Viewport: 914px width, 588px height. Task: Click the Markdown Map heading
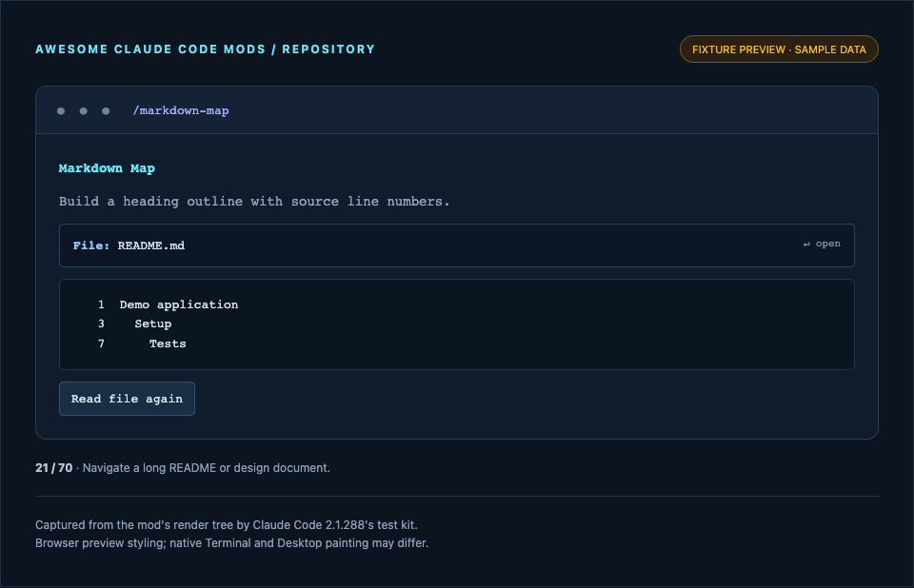click(x=107, y=168)
